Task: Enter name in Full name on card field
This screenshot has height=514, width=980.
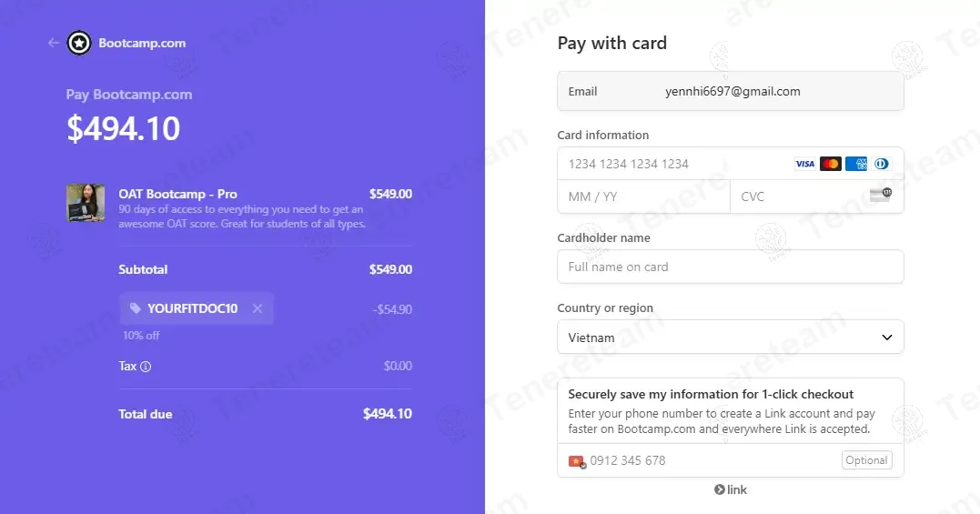Action: [x=730, y=267]
